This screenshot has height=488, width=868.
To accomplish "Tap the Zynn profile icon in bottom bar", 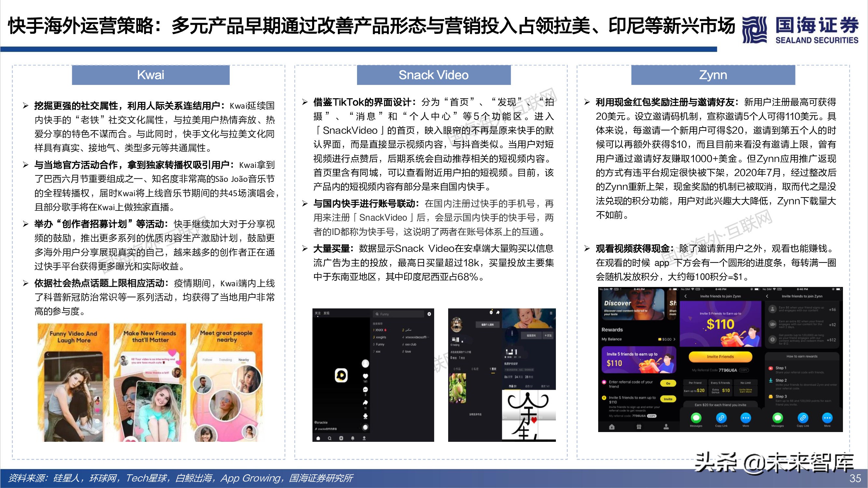I will 667,427.
